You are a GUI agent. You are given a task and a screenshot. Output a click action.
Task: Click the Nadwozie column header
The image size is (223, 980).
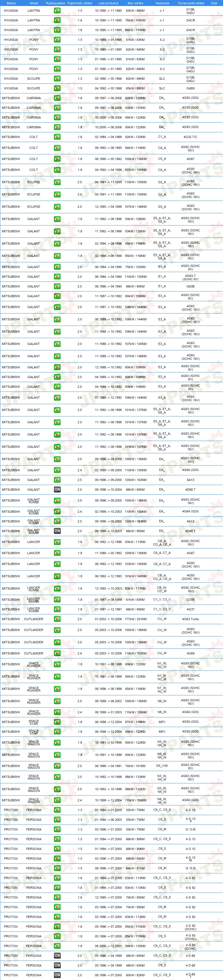[162, 3]
